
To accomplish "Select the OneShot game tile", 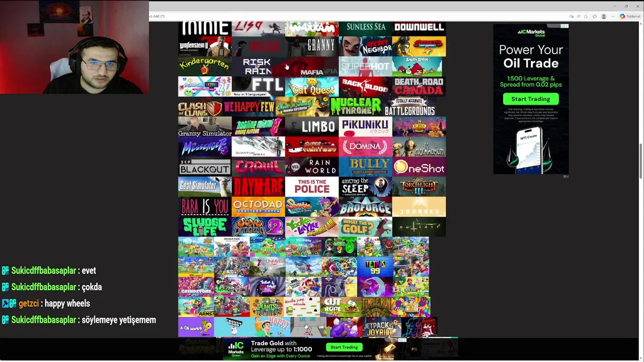I will 419,167.
